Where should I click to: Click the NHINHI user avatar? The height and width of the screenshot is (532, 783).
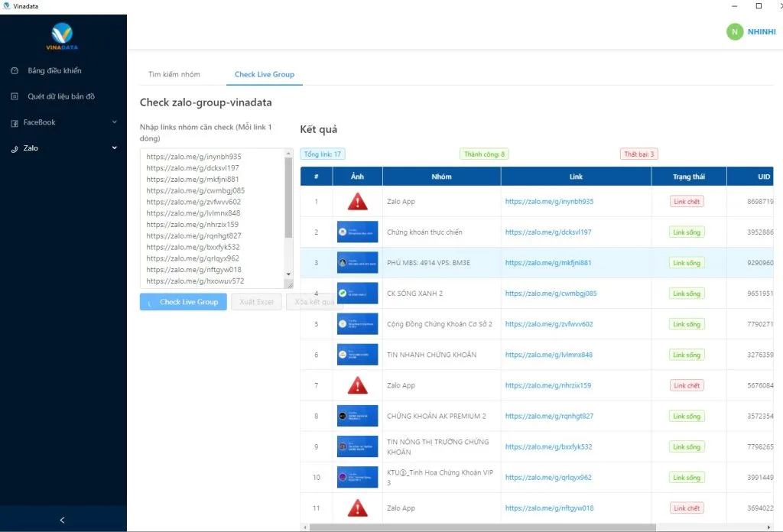[x=734, y=31]
